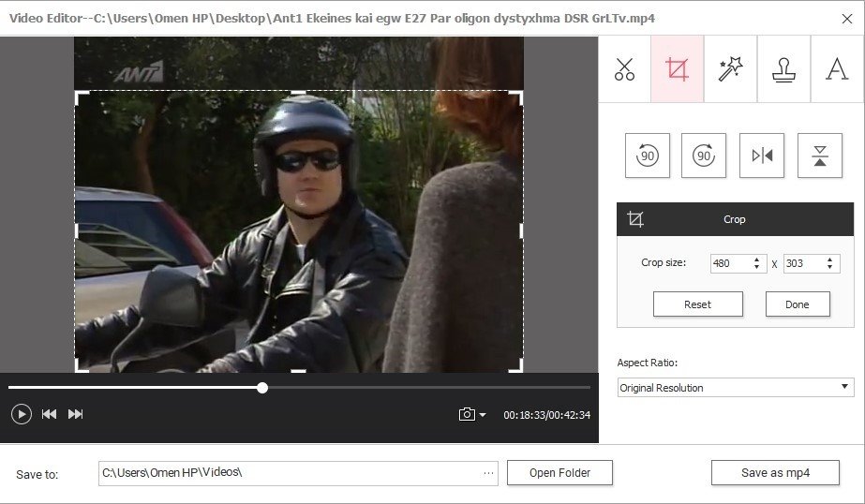Rotate video 90 degrees clockwise

click(x=704, y=156)
